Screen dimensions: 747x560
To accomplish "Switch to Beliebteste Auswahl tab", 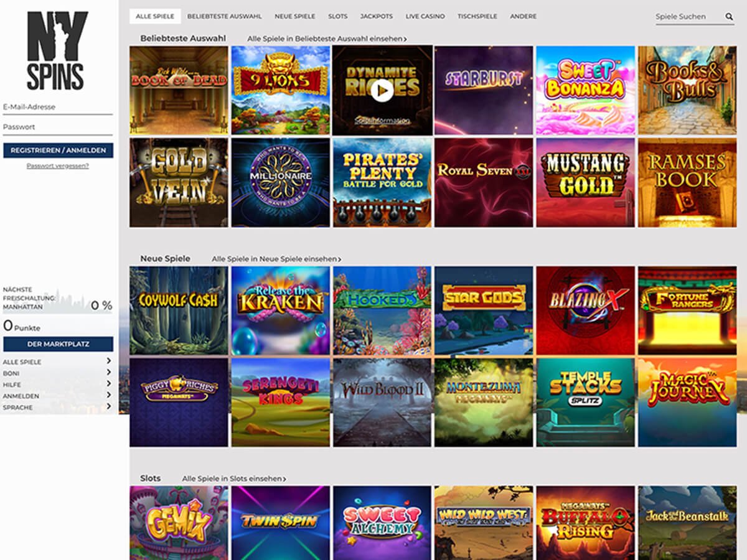I will point(224,16).
